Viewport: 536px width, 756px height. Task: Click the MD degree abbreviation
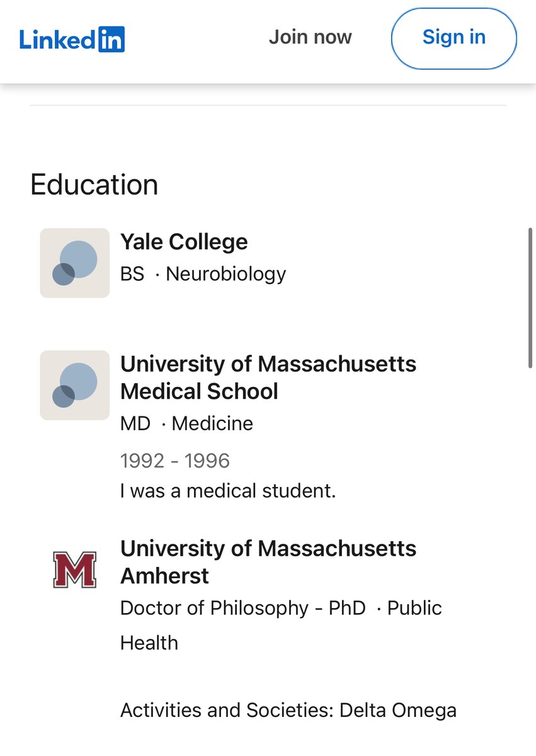point(135,423)
